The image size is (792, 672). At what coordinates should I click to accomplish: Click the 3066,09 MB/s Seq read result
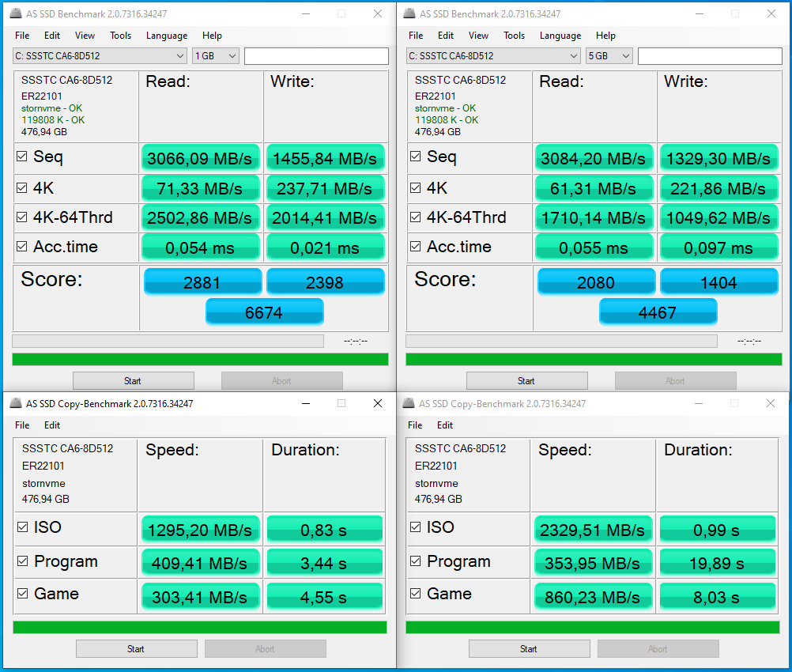200,158
